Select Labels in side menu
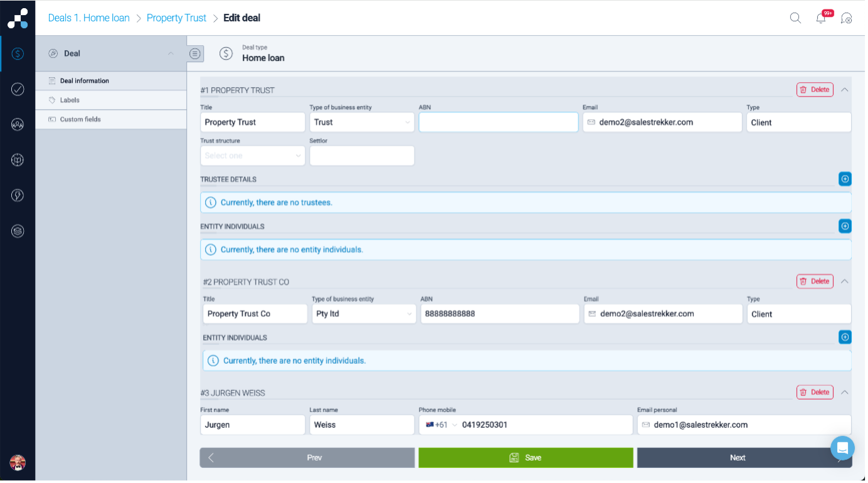This screenshot has height=483, width=868. (x=111, y=100)
